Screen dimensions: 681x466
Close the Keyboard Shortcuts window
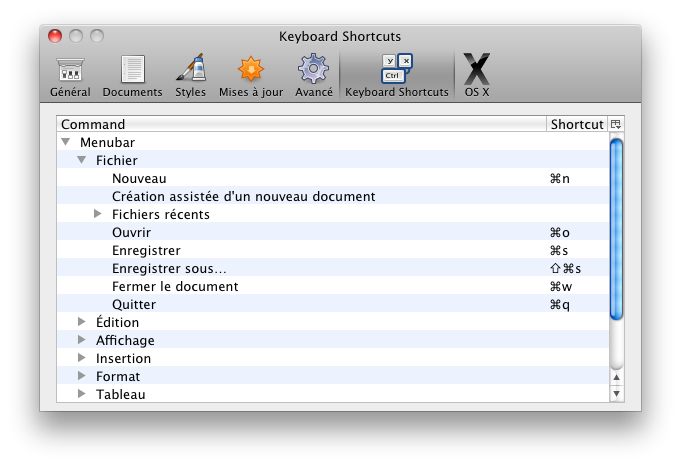(55, 36)
